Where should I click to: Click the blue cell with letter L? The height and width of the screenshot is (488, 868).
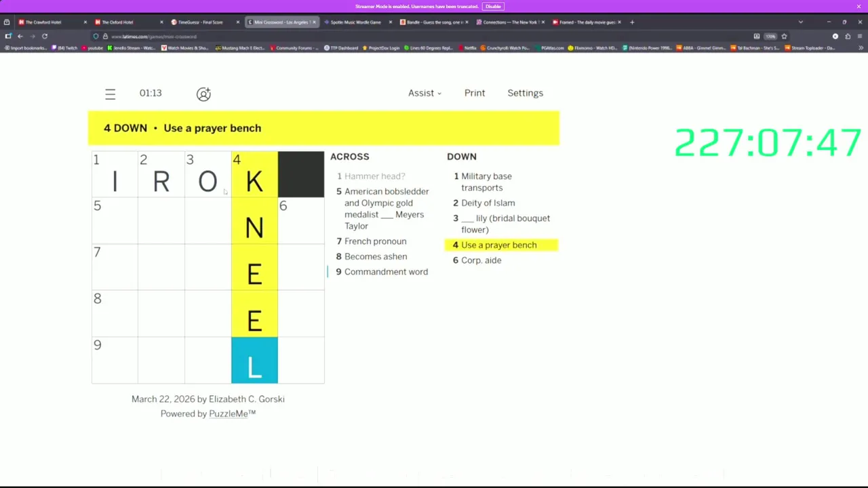254,361
